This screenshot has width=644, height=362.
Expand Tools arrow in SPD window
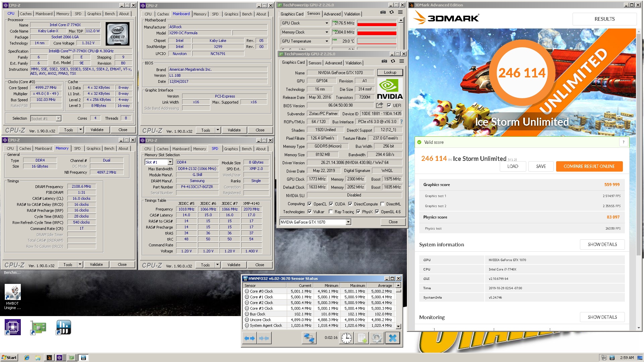217,265
